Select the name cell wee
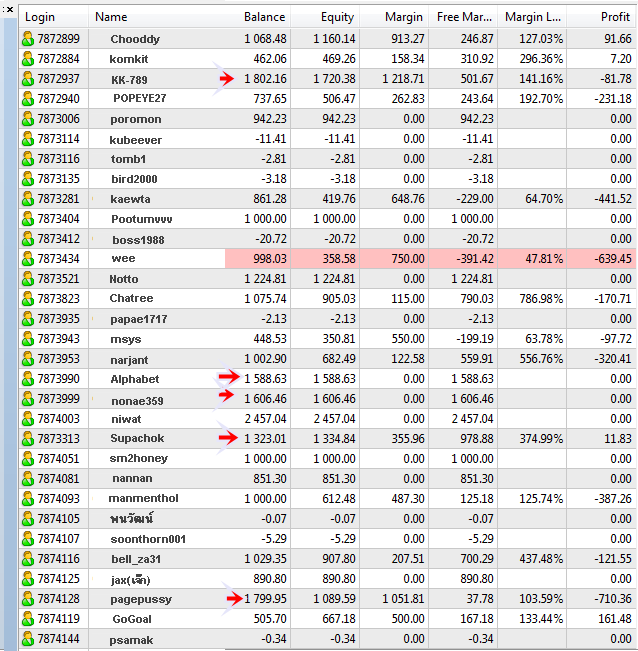Screen dimensions: 638x651 tap(123, 258)
